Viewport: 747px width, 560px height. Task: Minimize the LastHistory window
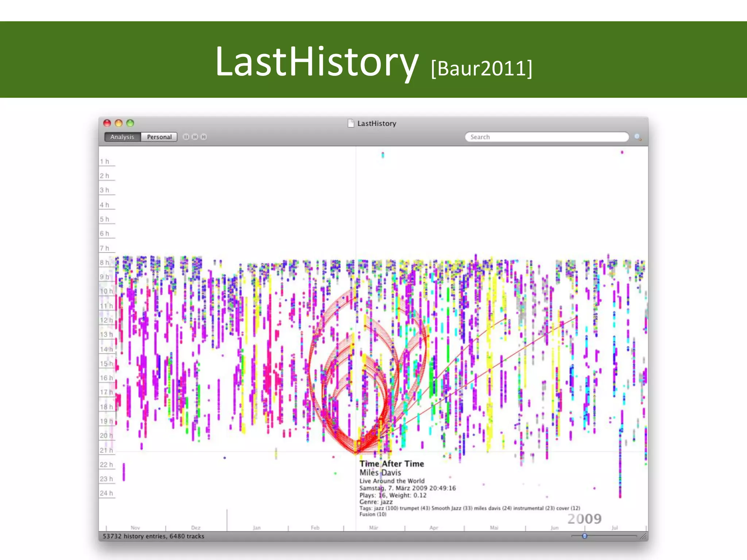[x=119, y=123]
